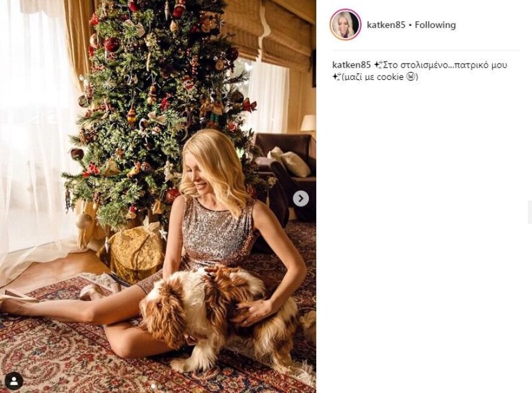Screen dimensions: 532x393
Task: Click the sparkle emoji before Στο στολισμένο
Action: tap(378, 65)
